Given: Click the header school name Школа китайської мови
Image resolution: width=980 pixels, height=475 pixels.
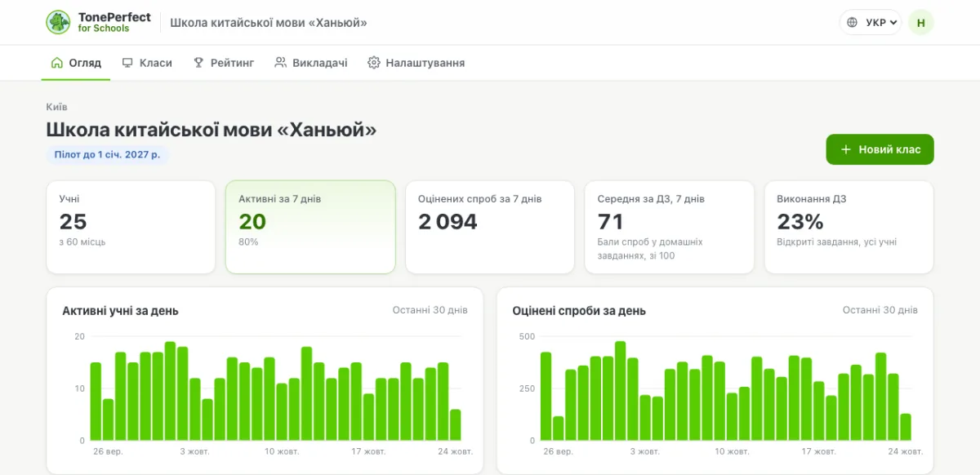Looking at the screenshot, I should [x=269, y=22].
